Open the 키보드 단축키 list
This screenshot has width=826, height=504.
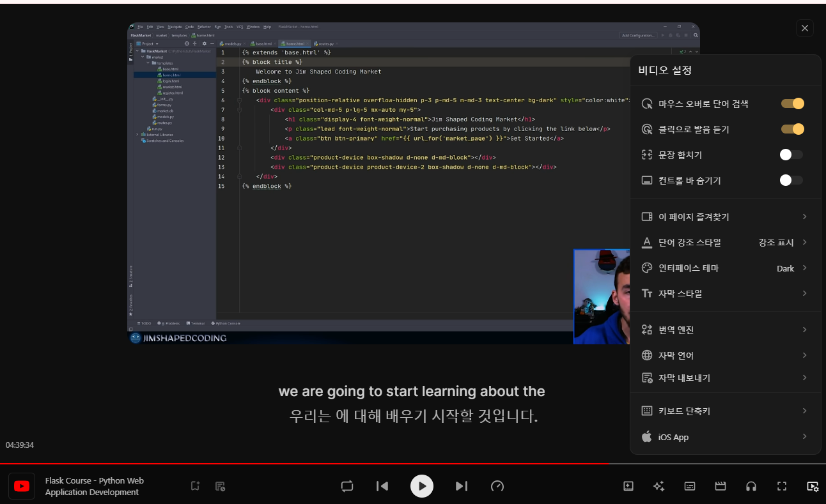(725, 411)
